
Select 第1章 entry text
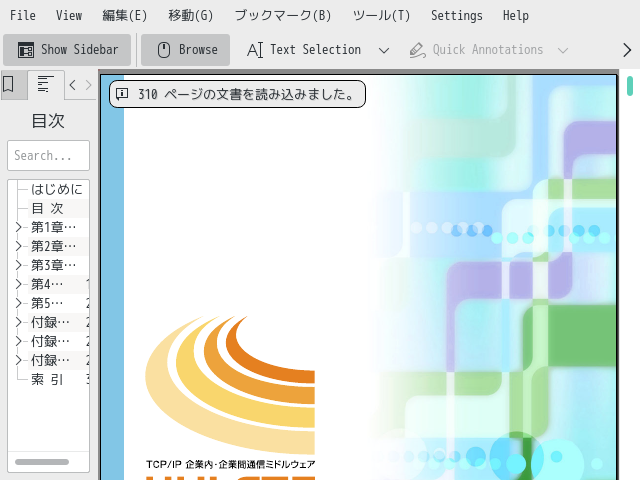53,227
